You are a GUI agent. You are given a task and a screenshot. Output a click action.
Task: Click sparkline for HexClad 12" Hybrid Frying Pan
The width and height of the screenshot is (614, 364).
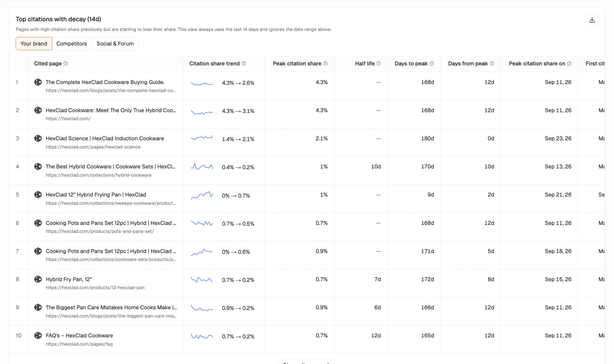point(202,195)
